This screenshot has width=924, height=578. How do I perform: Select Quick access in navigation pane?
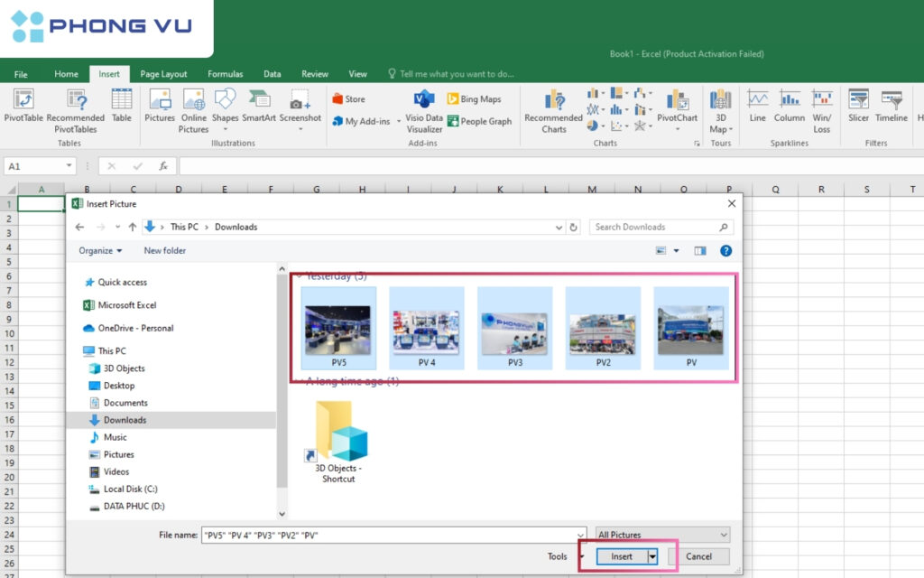click(x=116, y=282)
